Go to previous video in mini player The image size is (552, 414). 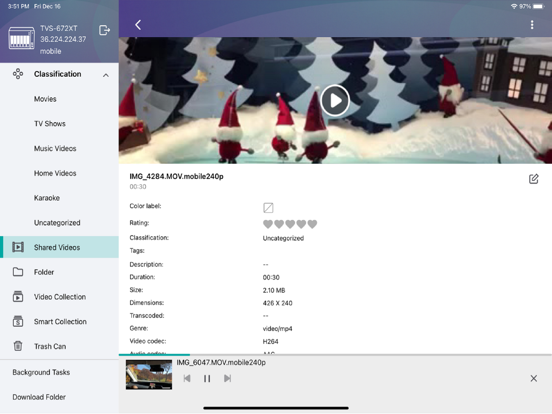pyautogui.click(x=187, y=378)
